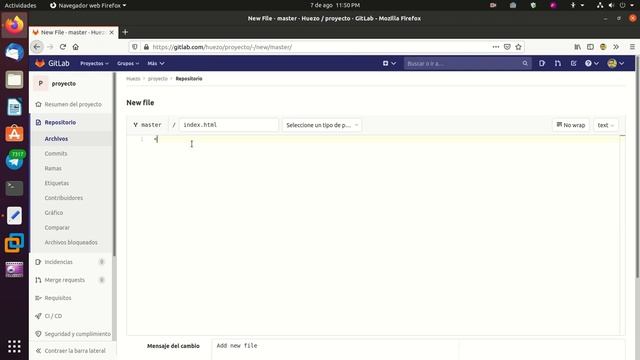Viewport: 640px width, 360px height.
Task: Open Gráfico in the repository submenu
Action: 54,213
